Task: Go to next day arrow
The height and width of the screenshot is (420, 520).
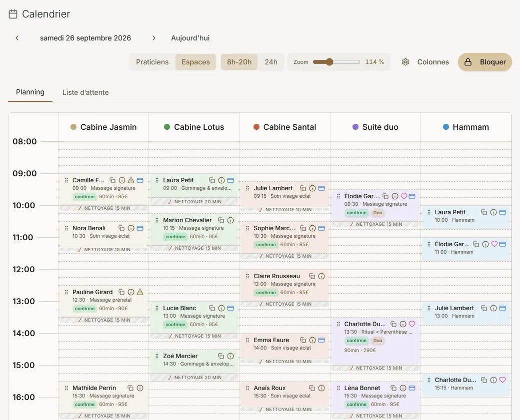Action: tap(154, 38)
